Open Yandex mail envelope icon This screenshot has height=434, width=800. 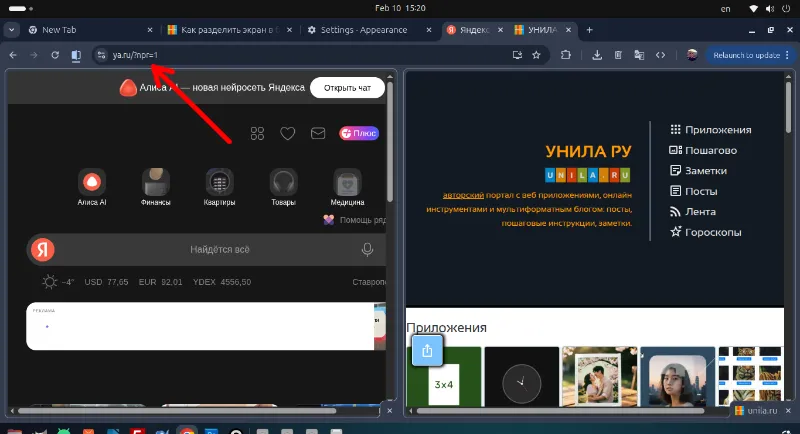pos(318,133)
